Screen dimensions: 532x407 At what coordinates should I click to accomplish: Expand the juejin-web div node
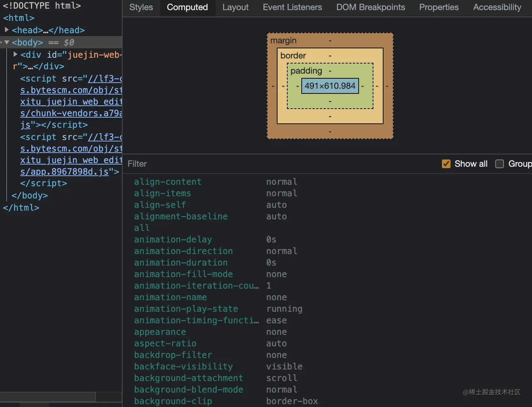click(15, 54)
